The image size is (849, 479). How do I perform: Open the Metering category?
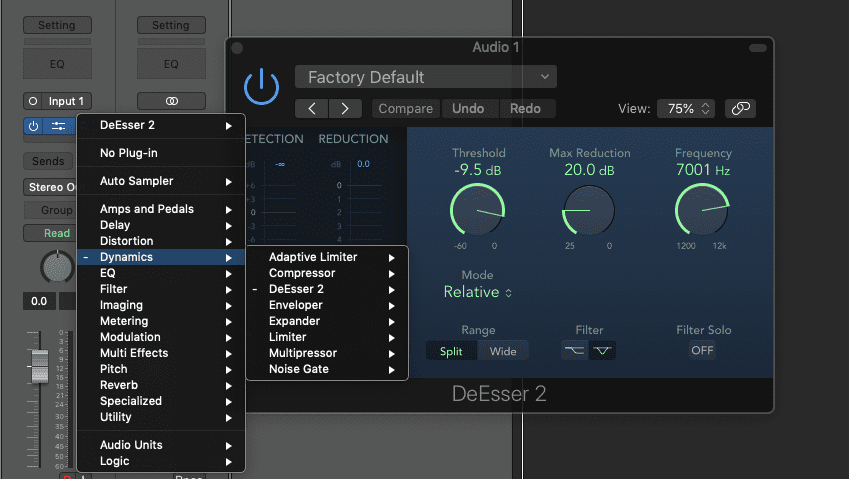tap(161, 321)
